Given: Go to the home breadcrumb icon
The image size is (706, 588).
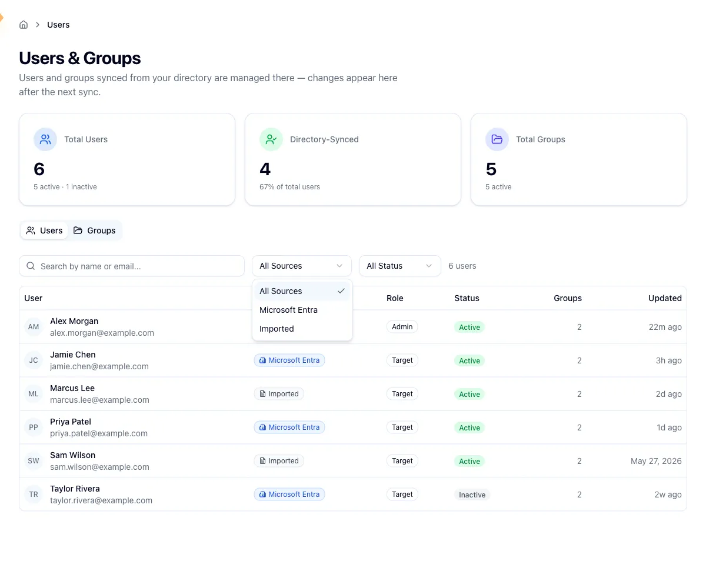Looking at the screenshot, I should [24, 25].
